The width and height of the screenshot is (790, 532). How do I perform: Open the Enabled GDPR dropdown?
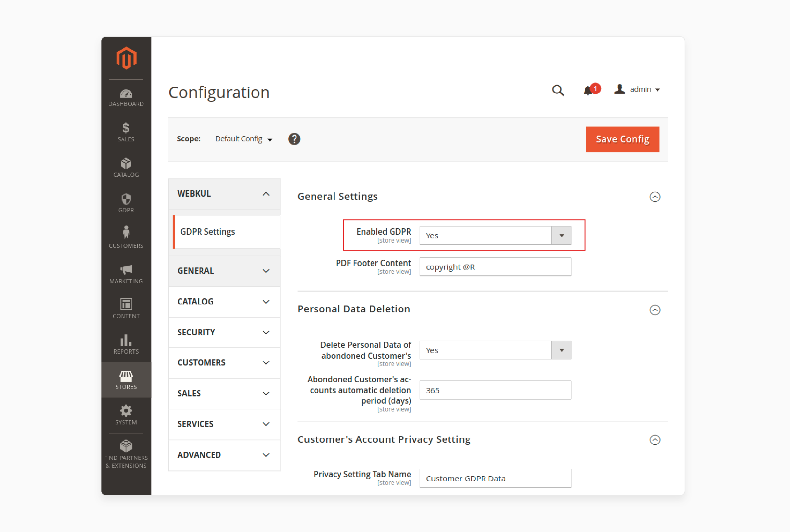point(495,235)
